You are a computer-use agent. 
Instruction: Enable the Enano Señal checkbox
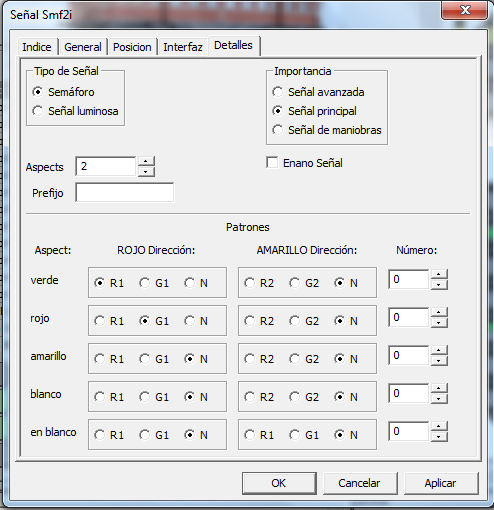pos(272,163)
